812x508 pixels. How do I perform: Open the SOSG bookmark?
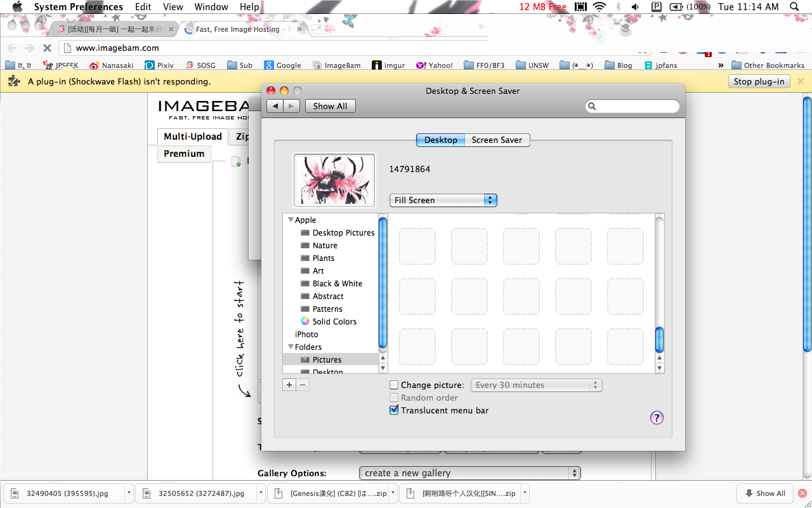(x=200, y=65)
